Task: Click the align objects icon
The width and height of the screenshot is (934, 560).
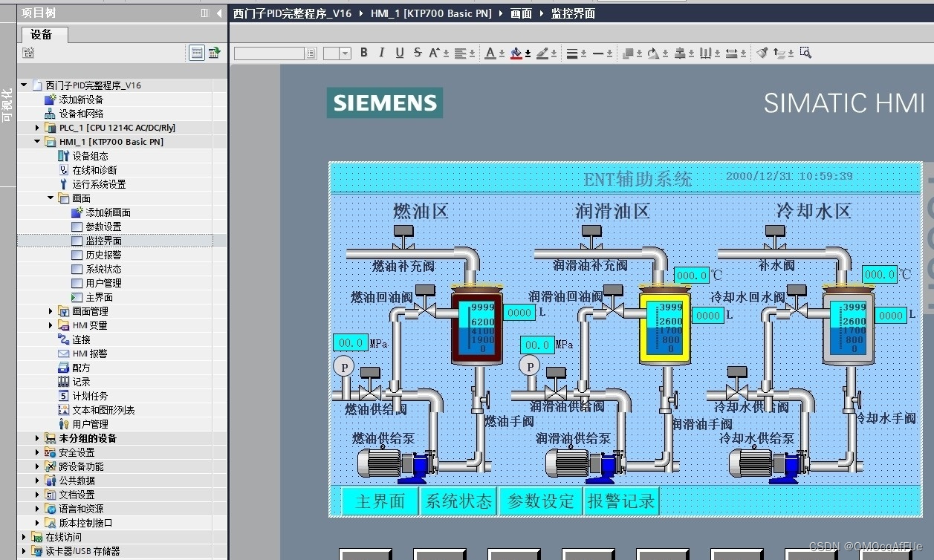Action: coord(681,53)
